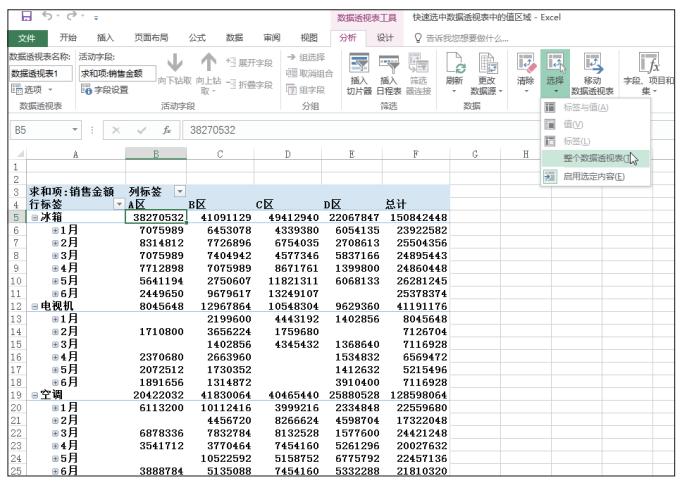The width and height of the screenshot is (683, 483).
Task: Open the 视图 ribbon tab
Action: (x=309, y=38)
